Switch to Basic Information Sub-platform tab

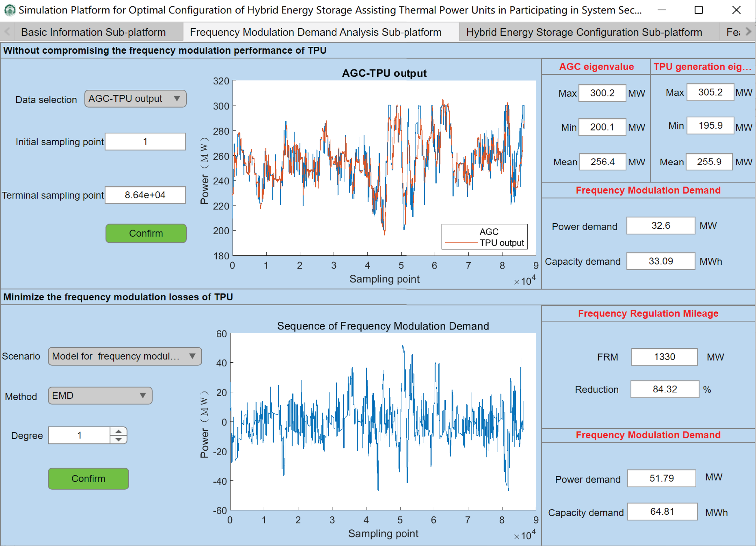tap(93, 32)
